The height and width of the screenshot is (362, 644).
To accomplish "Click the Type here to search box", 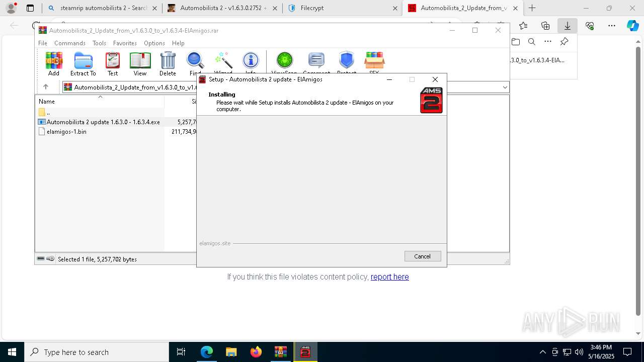I will pyautogui.click(x=97, y=352).
